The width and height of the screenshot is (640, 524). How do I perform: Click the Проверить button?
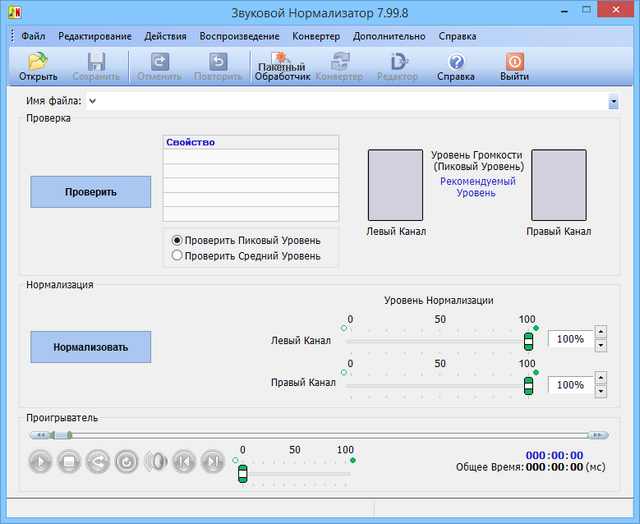[91, 192]
